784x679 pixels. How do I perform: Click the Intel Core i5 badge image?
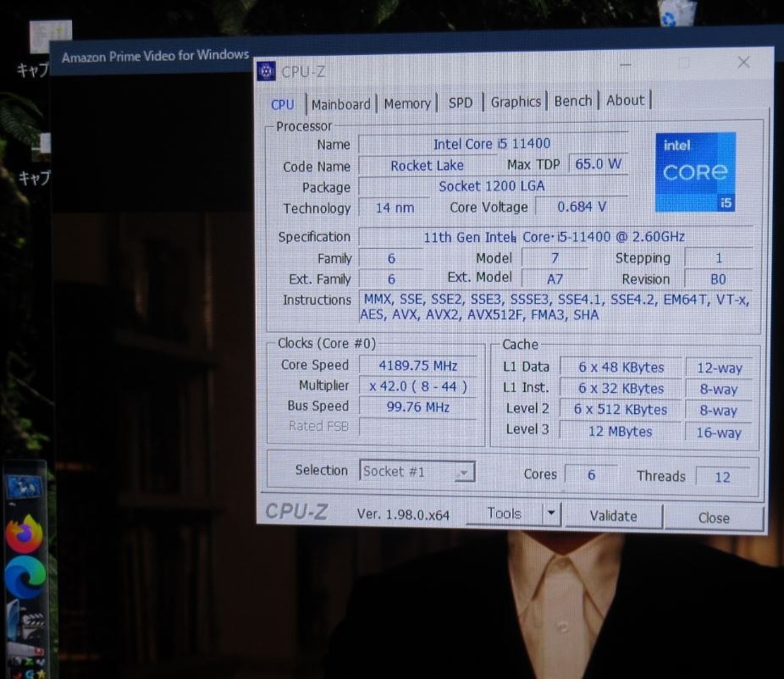click(x=694, y=172)
